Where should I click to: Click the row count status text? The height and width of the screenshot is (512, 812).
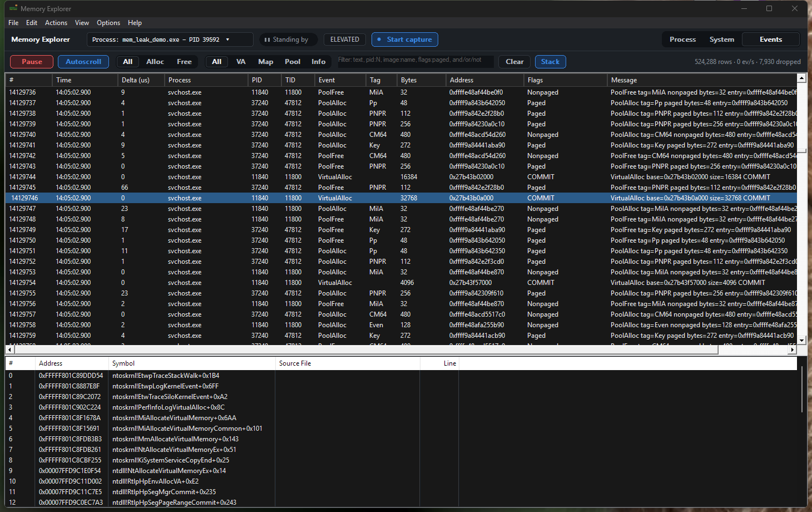(747, 62)
